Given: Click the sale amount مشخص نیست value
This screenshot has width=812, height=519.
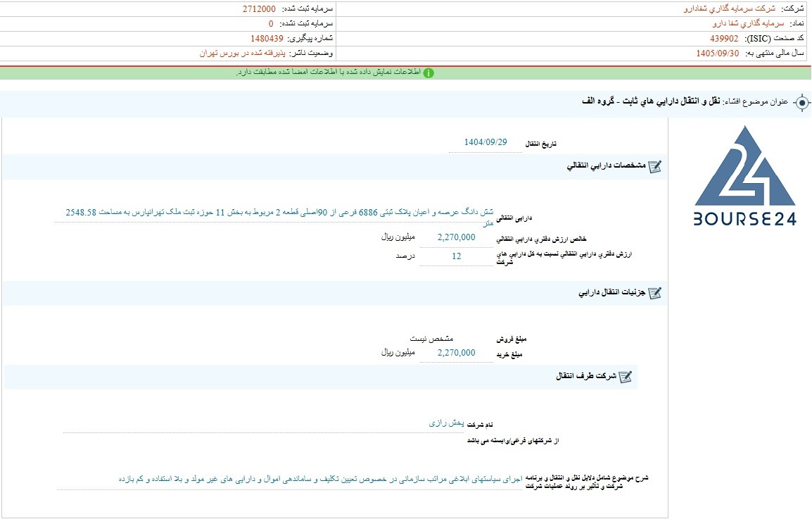Looking at the screenshot, I should point(431,339).
